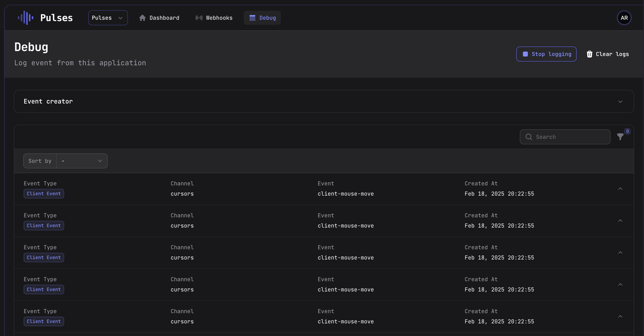Open the AR user avatar menu
This screenshot has height=336, width=644.
(x=624, y=18)
